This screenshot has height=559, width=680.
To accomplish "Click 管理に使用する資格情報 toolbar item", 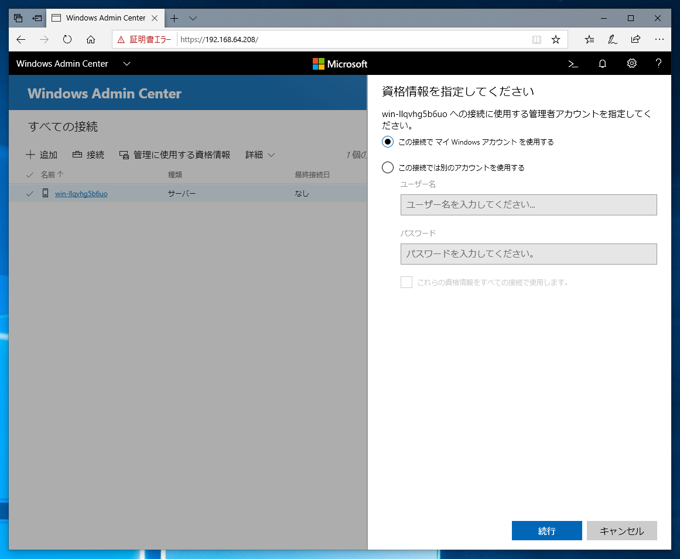I will coord(175,155).
